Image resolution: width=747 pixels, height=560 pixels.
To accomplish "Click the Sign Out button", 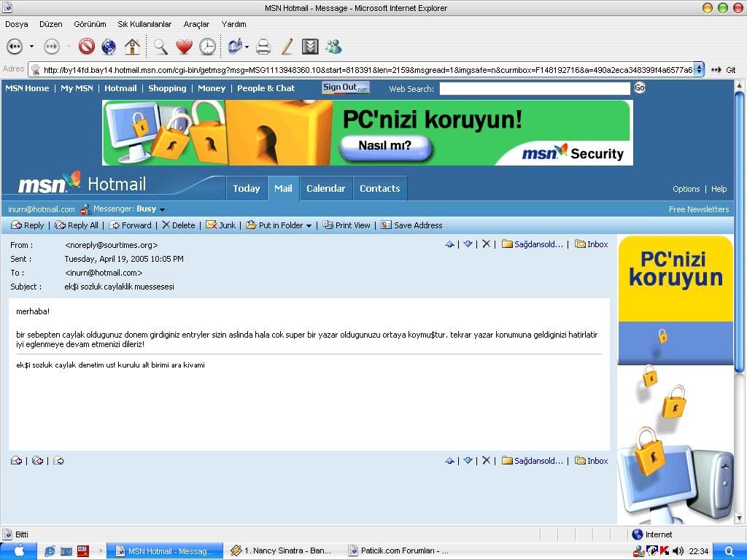I will [x=345, y=87].
